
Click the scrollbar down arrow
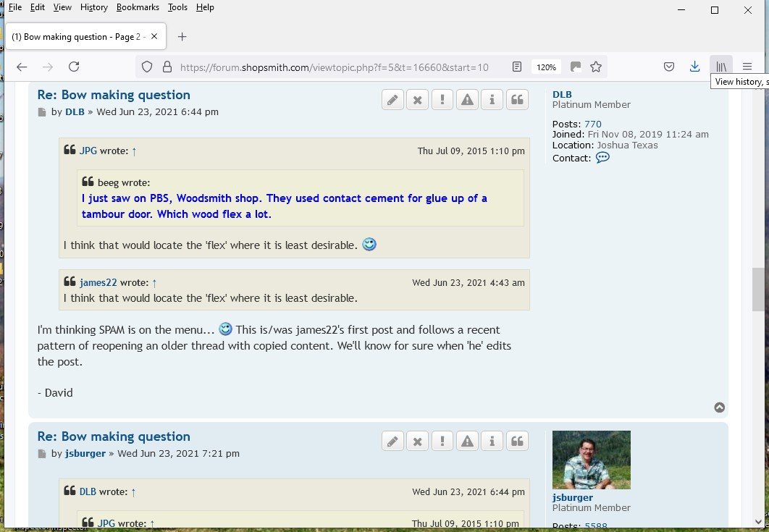coord(757,522)
